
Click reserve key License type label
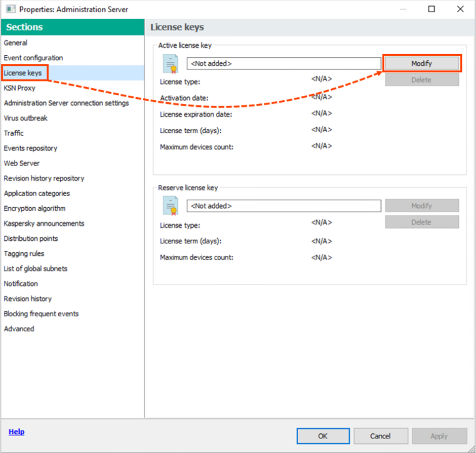(x=180, y=225)
